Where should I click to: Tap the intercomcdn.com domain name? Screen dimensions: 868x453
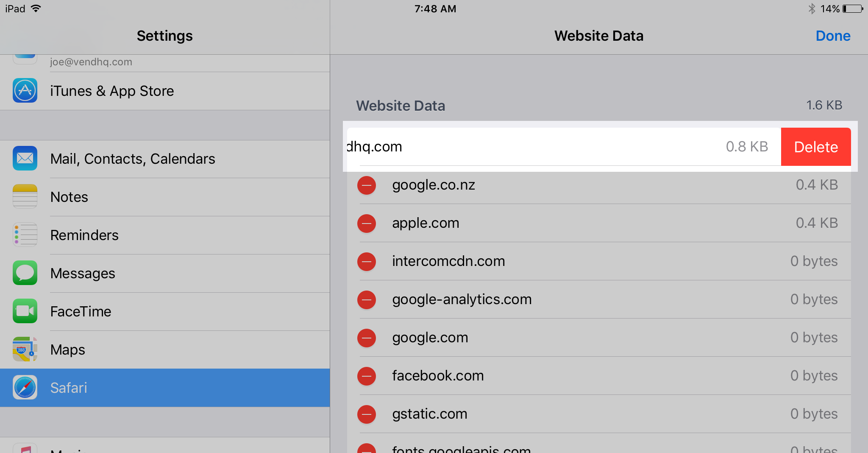448,261
